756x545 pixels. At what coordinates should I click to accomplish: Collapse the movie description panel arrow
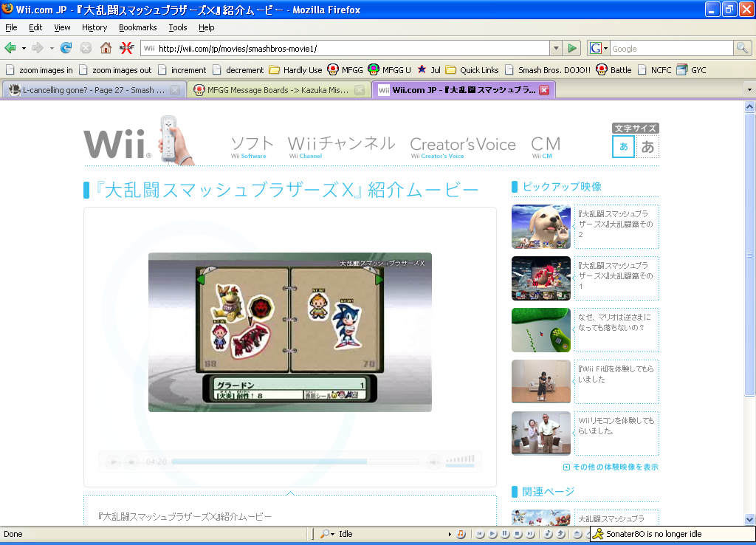tap(290, 493)
